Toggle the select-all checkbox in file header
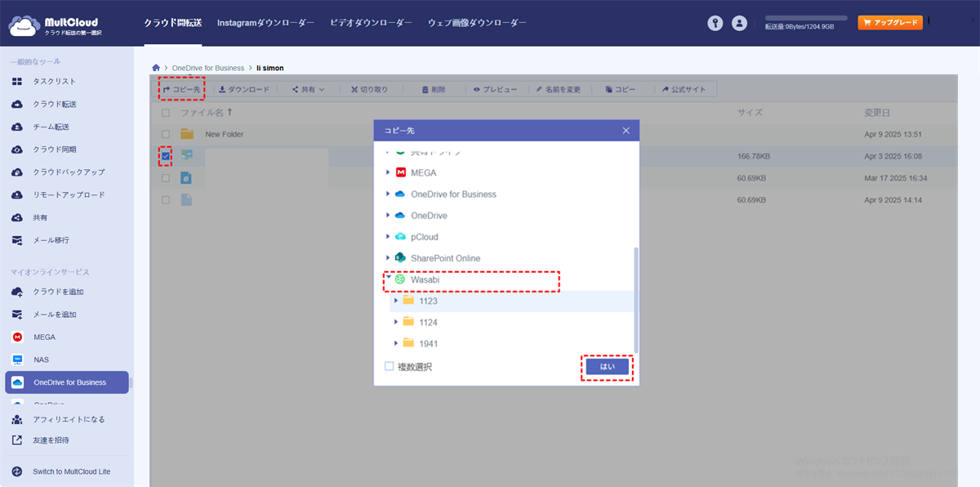980x487 pixels. pos(166,113)
